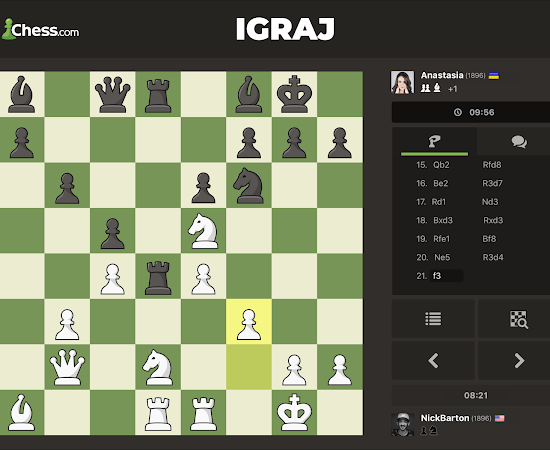This screenshot has height=450, width=550.
Task: Select the white knight on d2
Action: pyautogui.click(x=158, y=367)
